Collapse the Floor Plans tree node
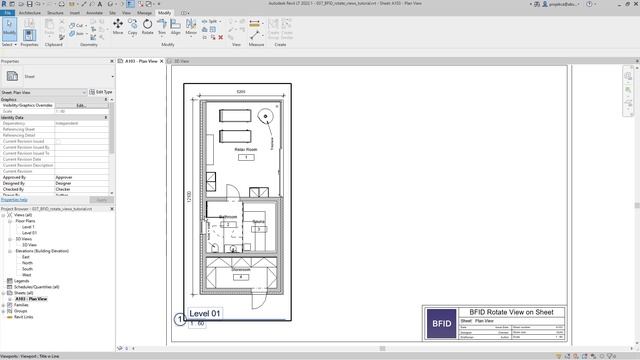Viewport: 640px width, 360px height. 10,221
